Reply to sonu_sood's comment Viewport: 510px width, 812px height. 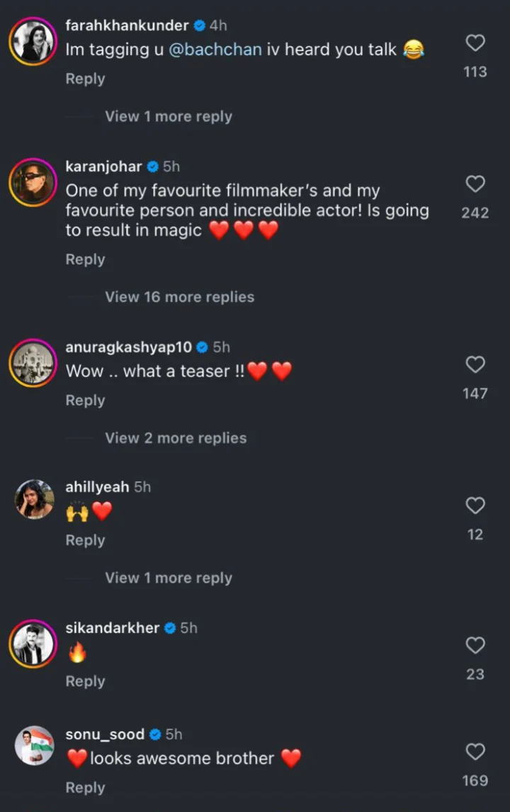[85, 788]
